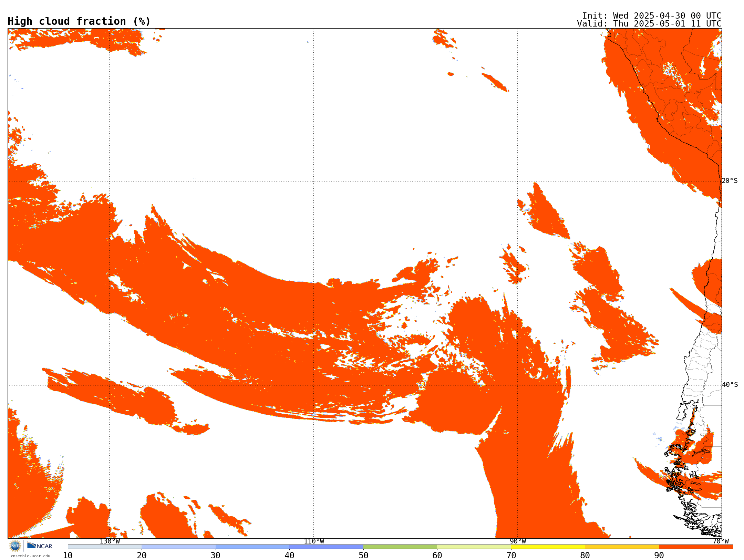Image resolution: width=744 pixels, height=560 pixels.
Task: Click the colorbar tick label 60
Action: (x=437, y=555)
